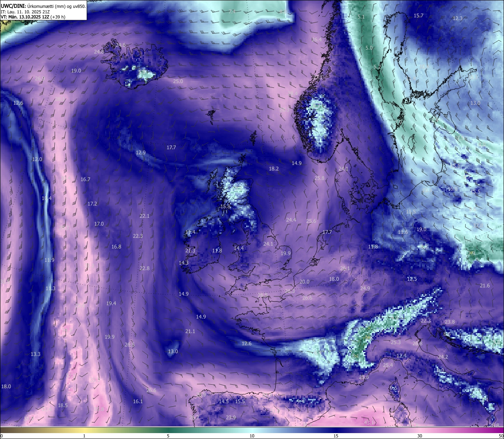
Task: Select the 'IT: Lau. 11. 10. 2025 21Z' line
Action: [25, 12]
